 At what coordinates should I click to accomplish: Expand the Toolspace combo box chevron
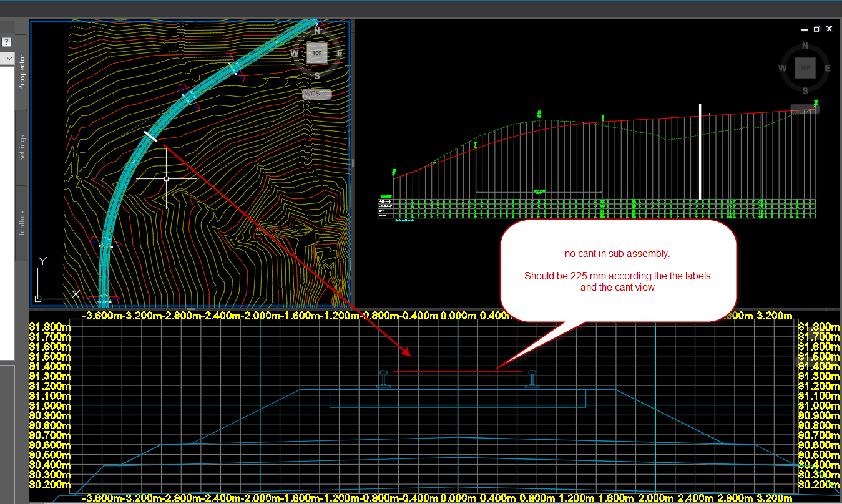(x=8, y=58)
